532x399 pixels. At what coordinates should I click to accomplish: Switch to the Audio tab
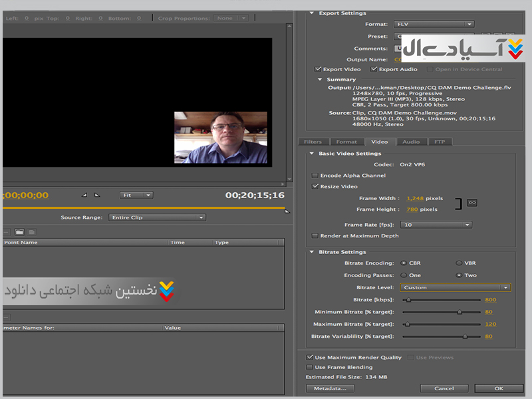[x=411, y=142]
